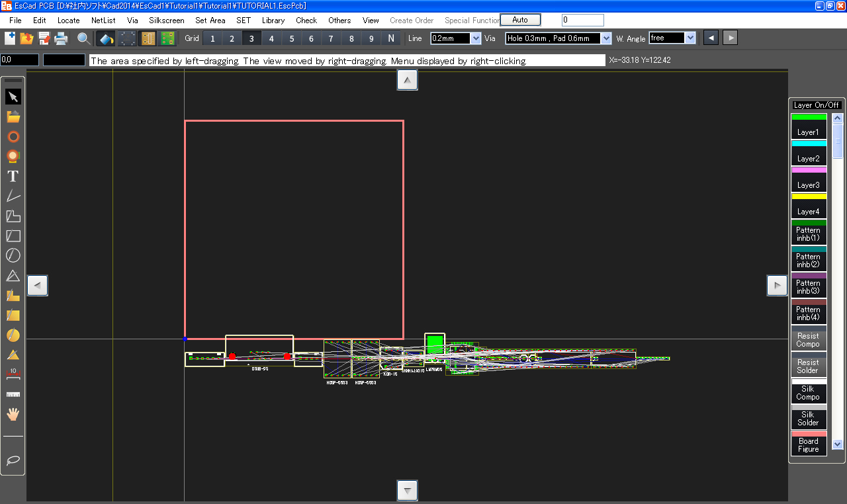Image resolution: width=847 pixels, height=504 pixels.
Task: Click the New file icon
Action: 10,38
